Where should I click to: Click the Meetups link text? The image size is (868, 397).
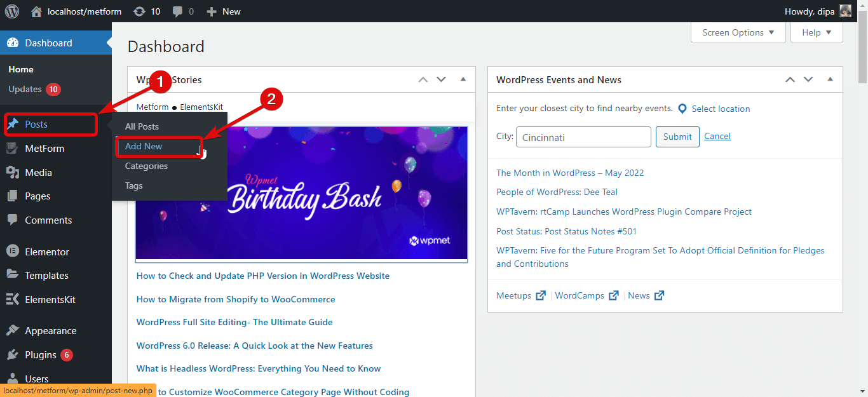(x=513, y=295)
